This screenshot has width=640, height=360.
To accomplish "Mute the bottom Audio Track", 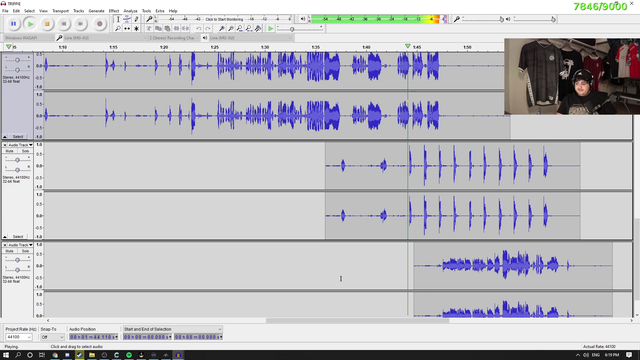I will pos(10,251).
